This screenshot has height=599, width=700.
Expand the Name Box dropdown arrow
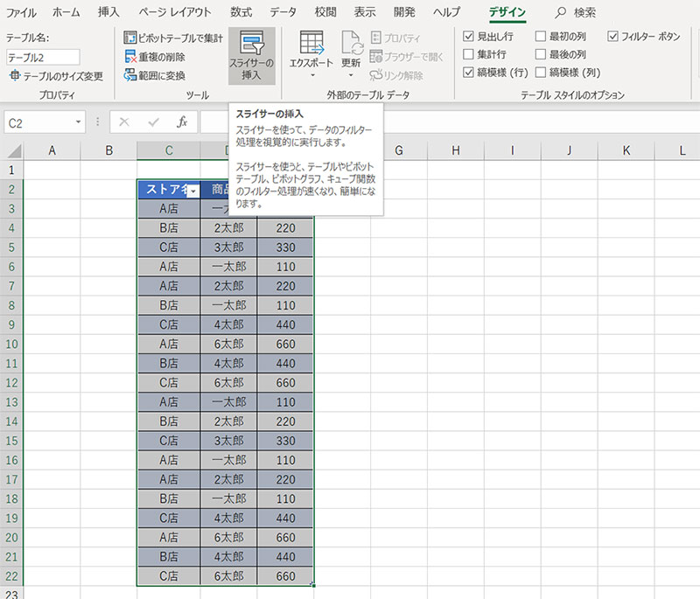click(79, 123)
